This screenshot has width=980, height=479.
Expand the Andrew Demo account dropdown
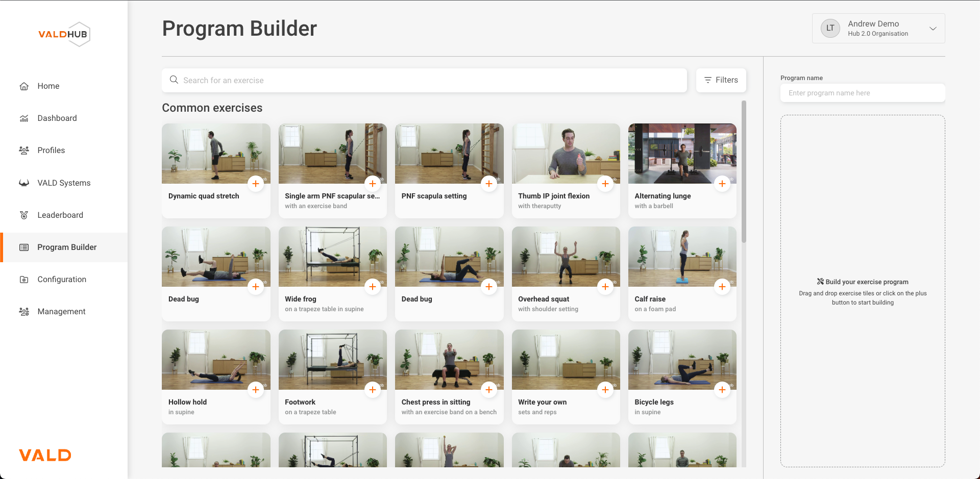933,29
